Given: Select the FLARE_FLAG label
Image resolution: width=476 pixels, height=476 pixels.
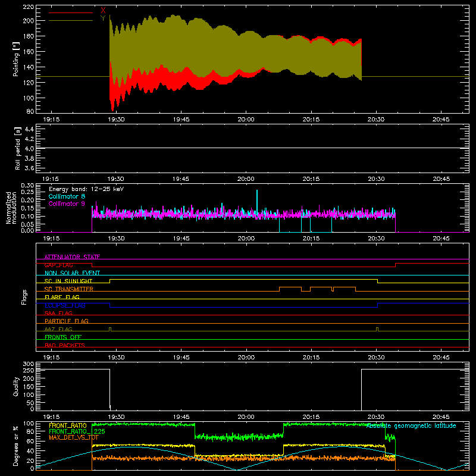Looking at the screenshot, I should (x=62, y=297).
